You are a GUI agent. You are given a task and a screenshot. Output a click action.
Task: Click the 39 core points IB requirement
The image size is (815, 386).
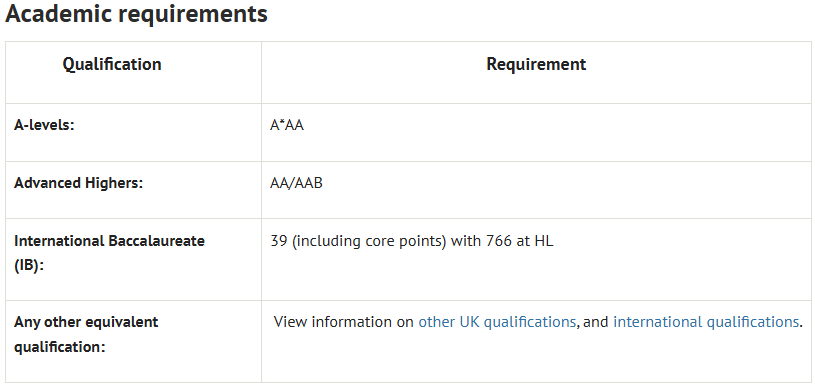click(412, 242)
